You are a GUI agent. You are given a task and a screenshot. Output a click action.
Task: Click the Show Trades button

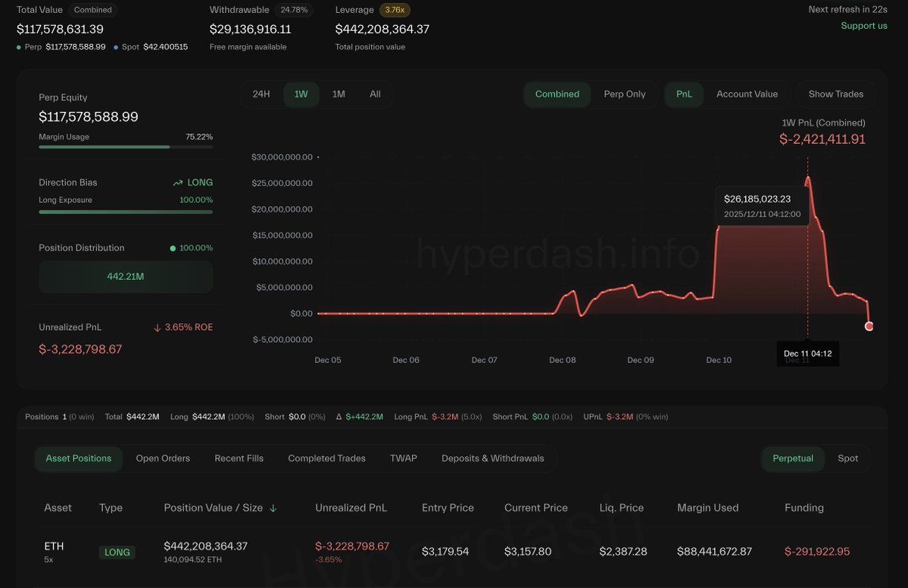[835, 94]
